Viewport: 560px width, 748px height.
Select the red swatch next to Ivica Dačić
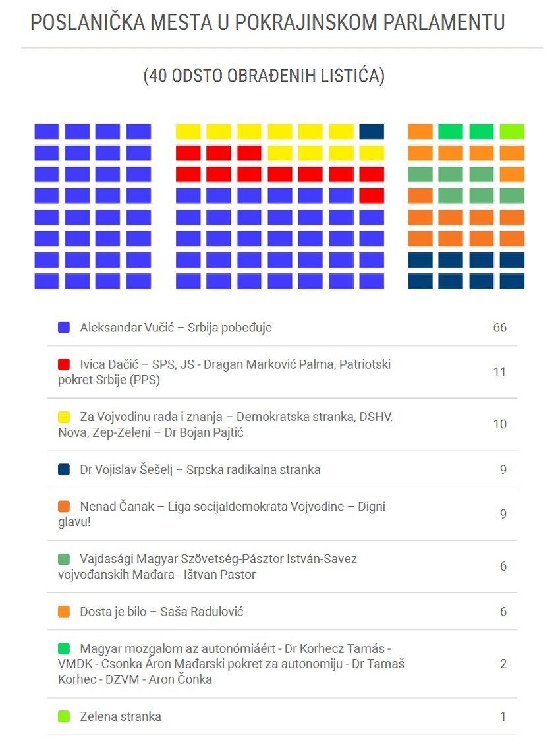click(x=64, y=364)
